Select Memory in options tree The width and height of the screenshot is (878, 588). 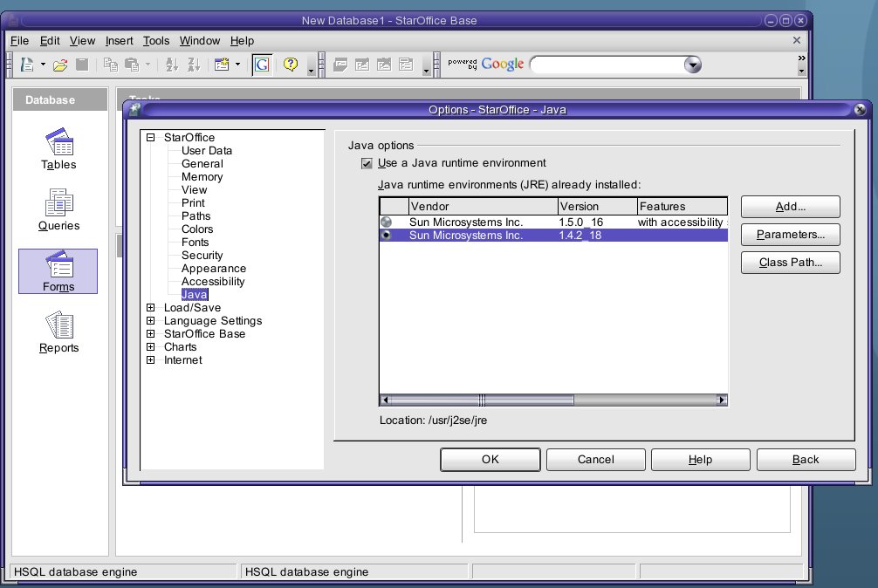point(202,177)
